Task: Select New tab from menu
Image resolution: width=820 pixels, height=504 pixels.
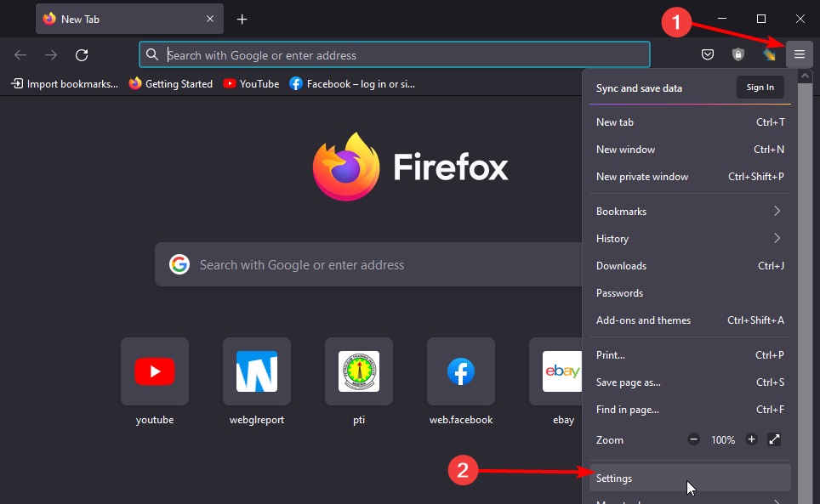Action: coord(690,122)
